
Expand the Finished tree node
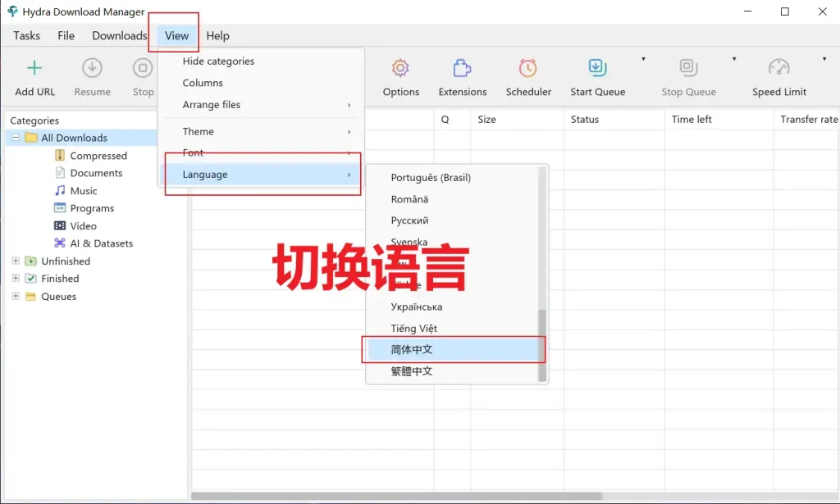[16, 278]
